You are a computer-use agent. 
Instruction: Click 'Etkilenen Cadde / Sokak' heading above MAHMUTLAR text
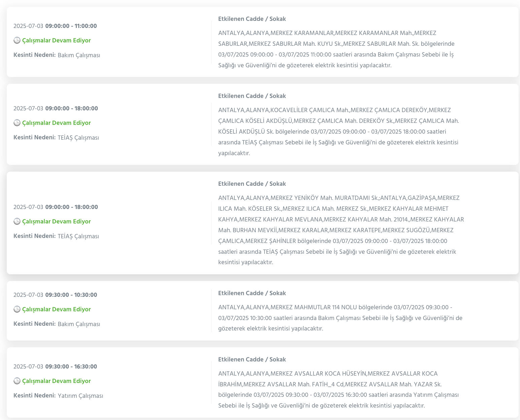point(252,293)
